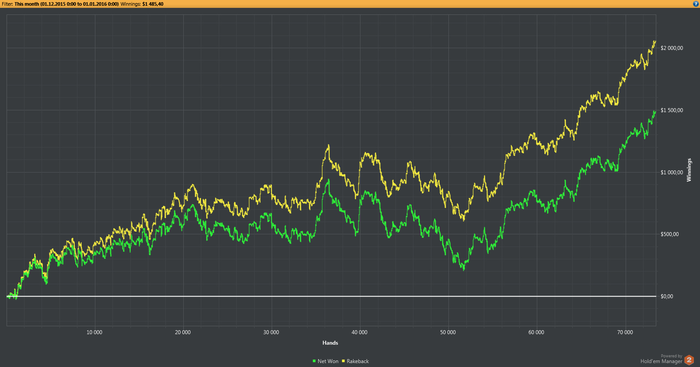Screen dimensions: 700x367
Task: Click the '40 000' hands axis label
Action: 359,332
